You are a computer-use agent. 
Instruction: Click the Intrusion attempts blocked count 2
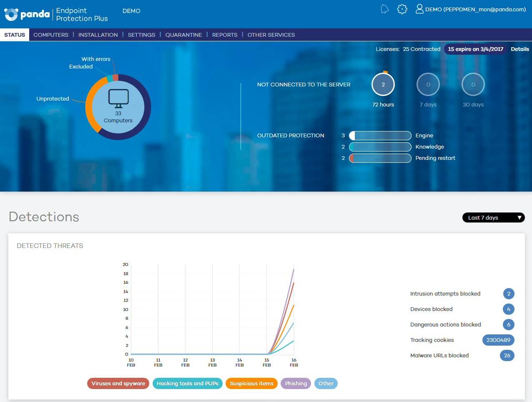point(509,293)
